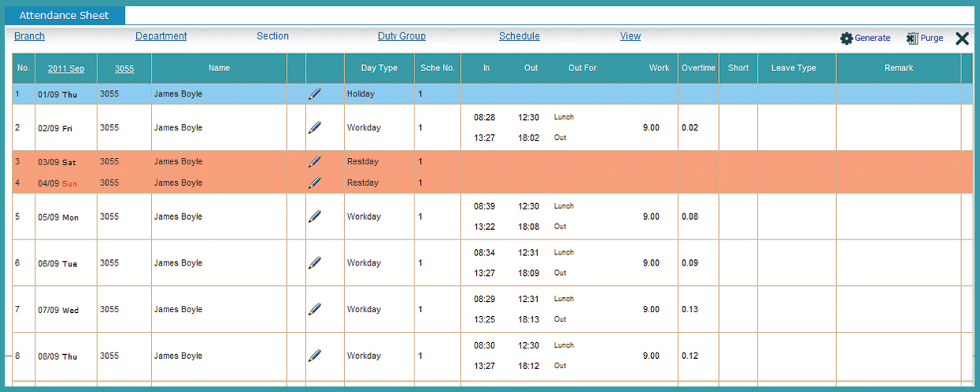Click overtime value 0.13

690,309
